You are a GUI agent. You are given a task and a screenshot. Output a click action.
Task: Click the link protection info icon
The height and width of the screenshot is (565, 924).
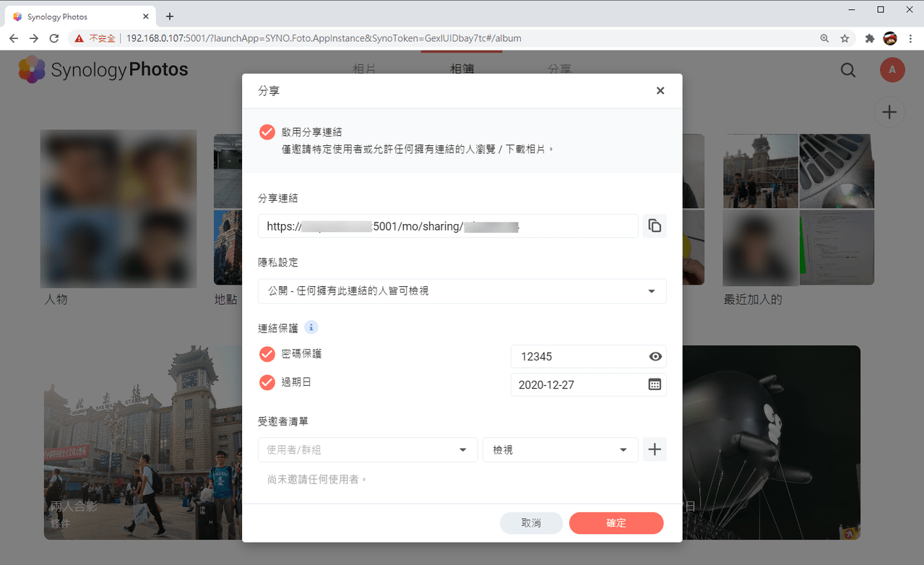point(311,327)
